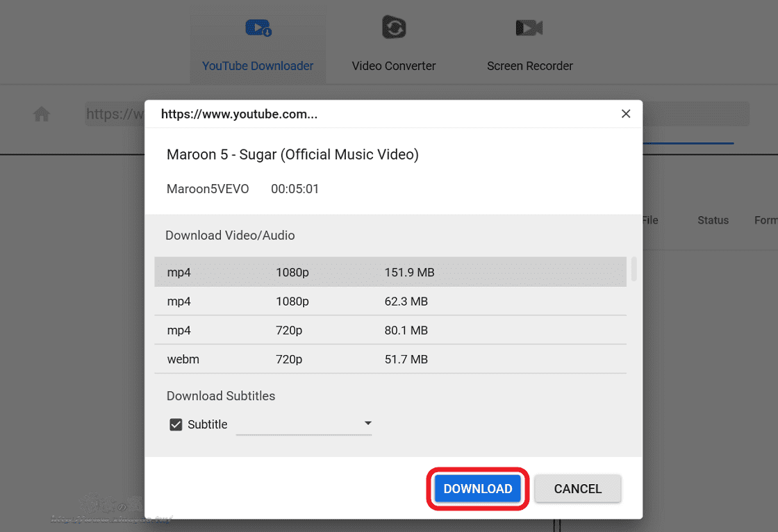Click the Video Converter icon
This screenshot has height=532, width=778.
click(394, 27)
